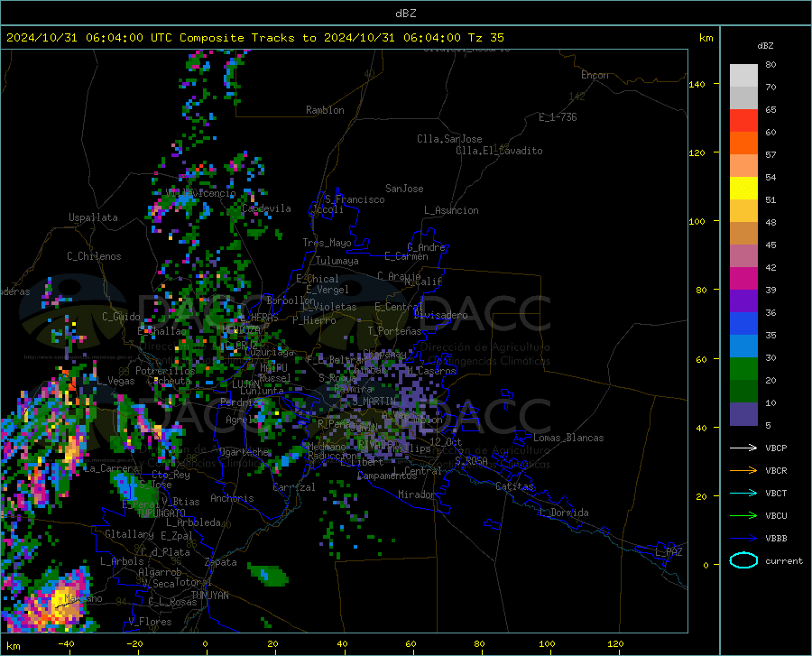This screenshot has width=812, height=656.
Task: Select the orange 57 dBZ color swatch
Action: point(743,143)
